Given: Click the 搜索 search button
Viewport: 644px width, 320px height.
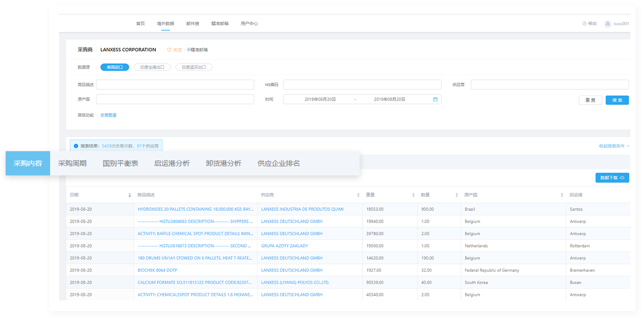Looking at the screenshot, I should (x=617, y=100).
